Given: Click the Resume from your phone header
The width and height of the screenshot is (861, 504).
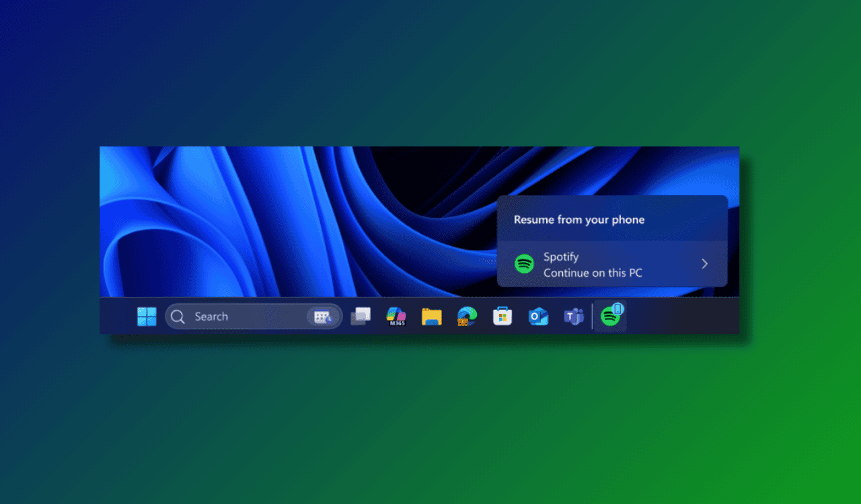Looking at the screenshot, I should point(578,220).
